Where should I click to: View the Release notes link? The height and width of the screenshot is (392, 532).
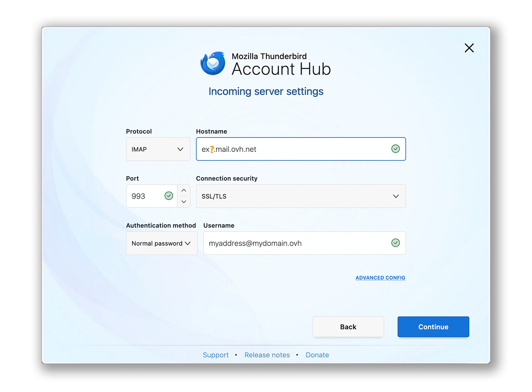(x=267, y=355)
